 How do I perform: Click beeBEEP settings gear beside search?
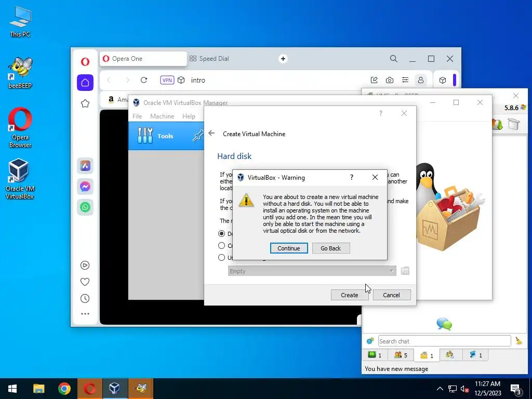click(x=370, y=341)
